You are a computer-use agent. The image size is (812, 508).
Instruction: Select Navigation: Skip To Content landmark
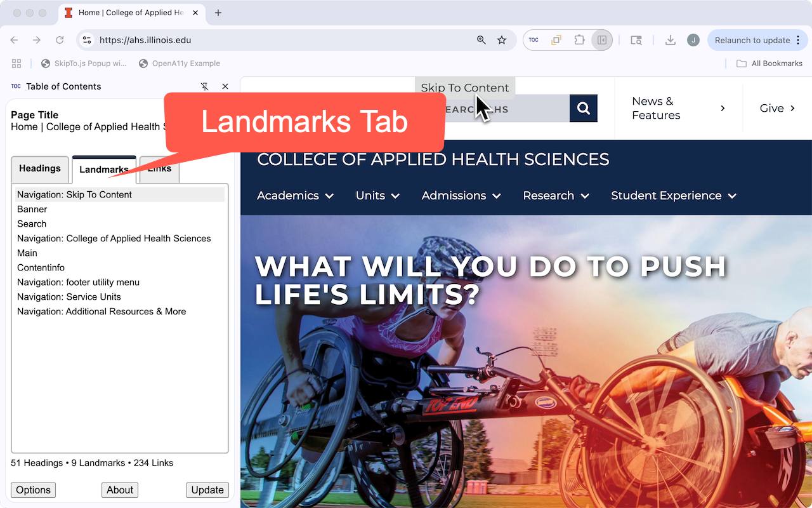[x=120, y=195]
